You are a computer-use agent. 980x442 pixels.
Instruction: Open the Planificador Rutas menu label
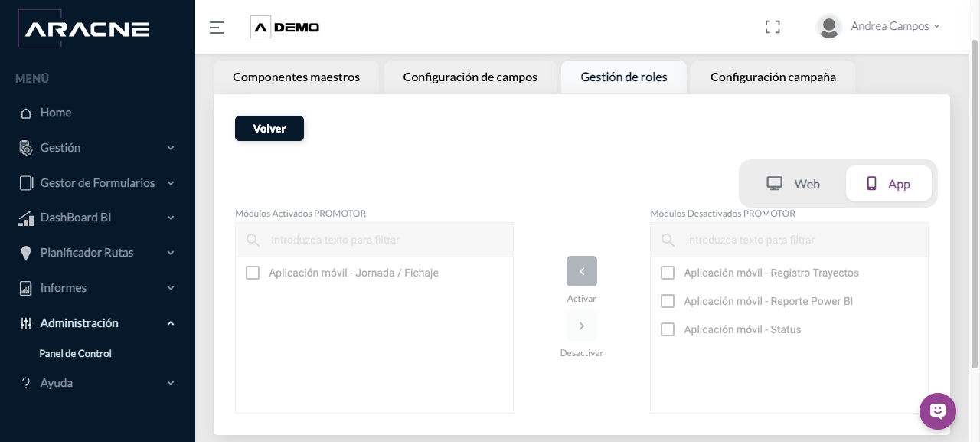(87, 253)
